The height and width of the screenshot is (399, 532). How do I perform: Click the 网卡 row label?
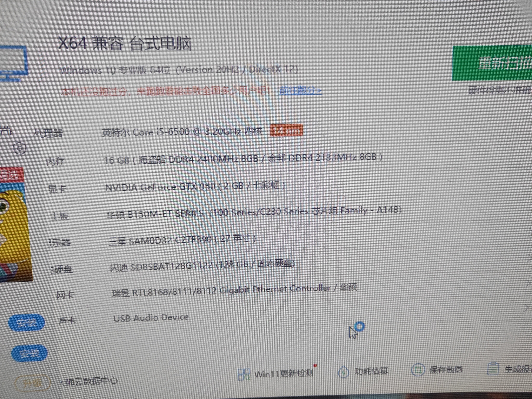coord(65,295)
